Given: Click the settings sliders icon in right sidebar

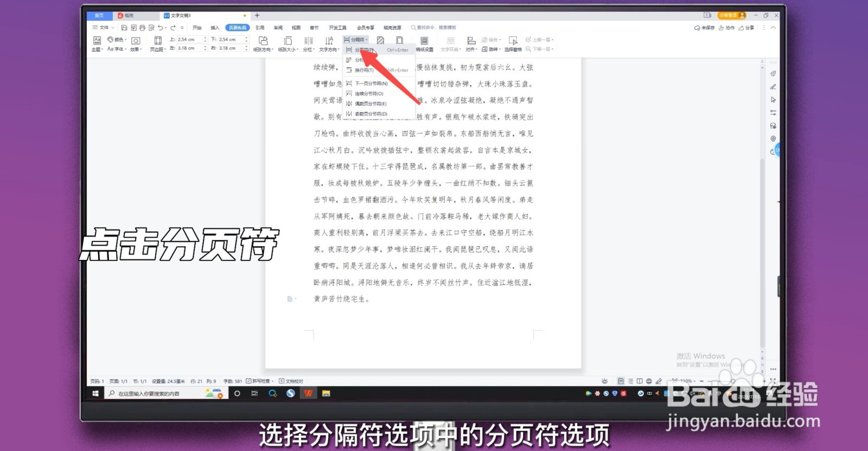Looking at the screenshot, I should [x=773, y=113].
